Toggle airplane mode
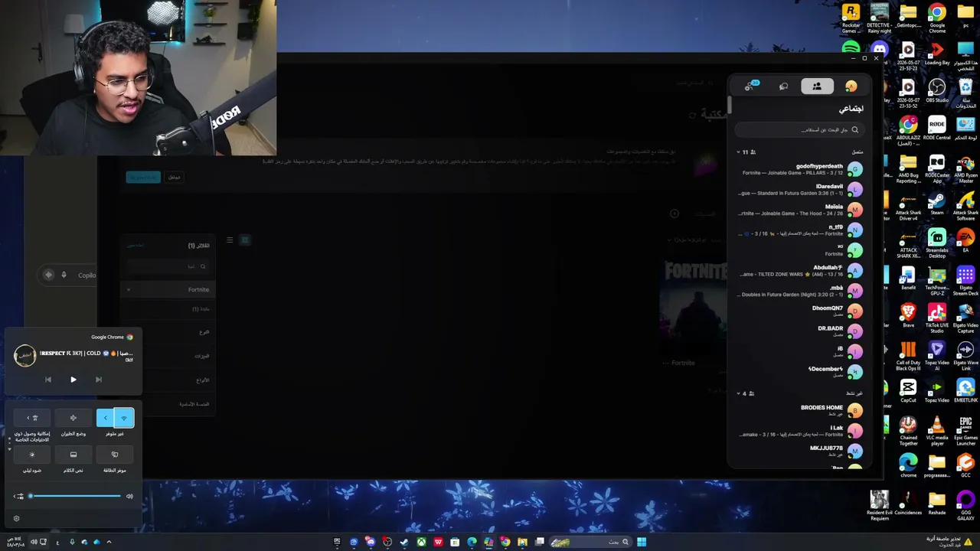The height and width of the screenshot is (551, 980). [x=73, y=418]
